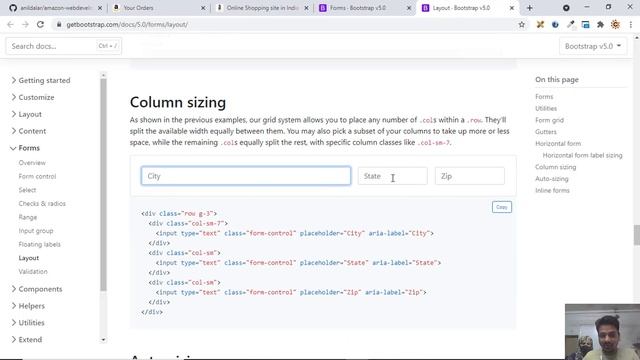This screenshot has width=640, height=360.
Task: Jump to Horizontal form label sizing
Action: [582, 155]
